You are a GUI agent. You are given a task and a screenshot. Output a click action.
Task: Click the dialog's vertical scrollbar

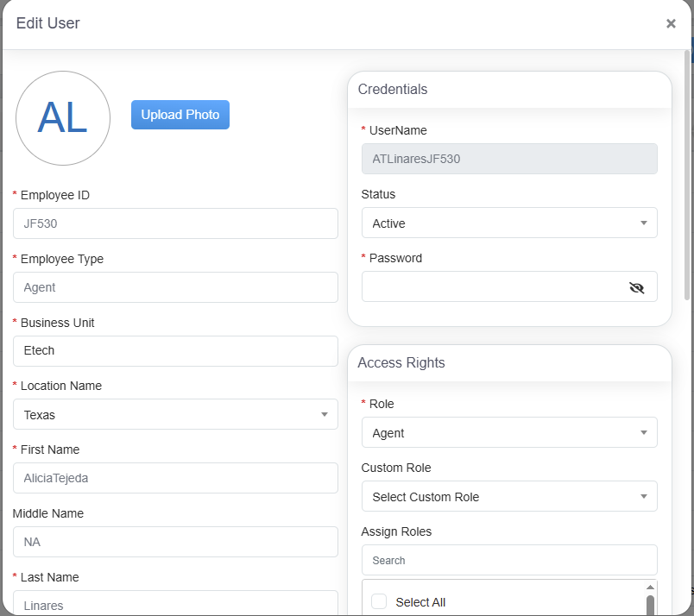pos(687,173)
